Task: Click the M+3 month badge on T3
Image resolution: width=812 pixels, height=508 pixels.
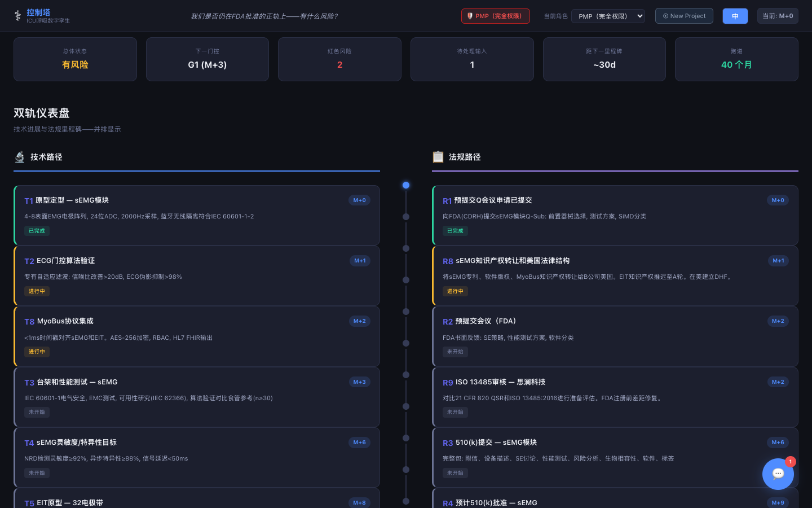Action: [x=360, y=382]
